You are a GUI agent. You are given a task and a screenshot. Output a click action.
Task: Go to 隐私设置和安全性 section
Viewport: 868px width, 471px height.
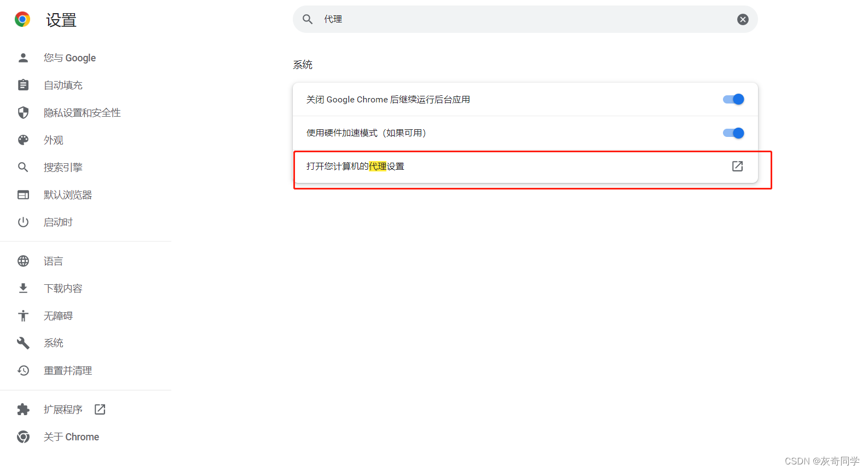coord(82,112)
